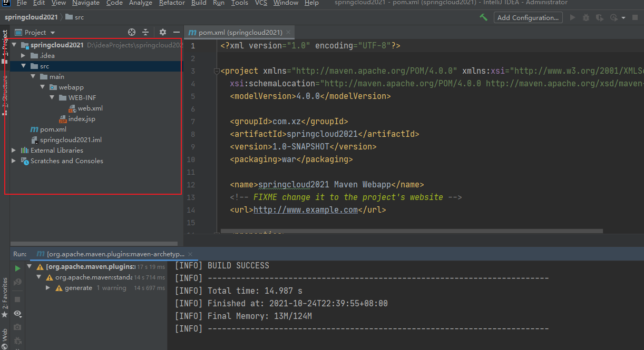Image resolution: width=644 pixels, height=350 pixels.
Task: Open the Web tool window tab
Action: tap(5, 334)
